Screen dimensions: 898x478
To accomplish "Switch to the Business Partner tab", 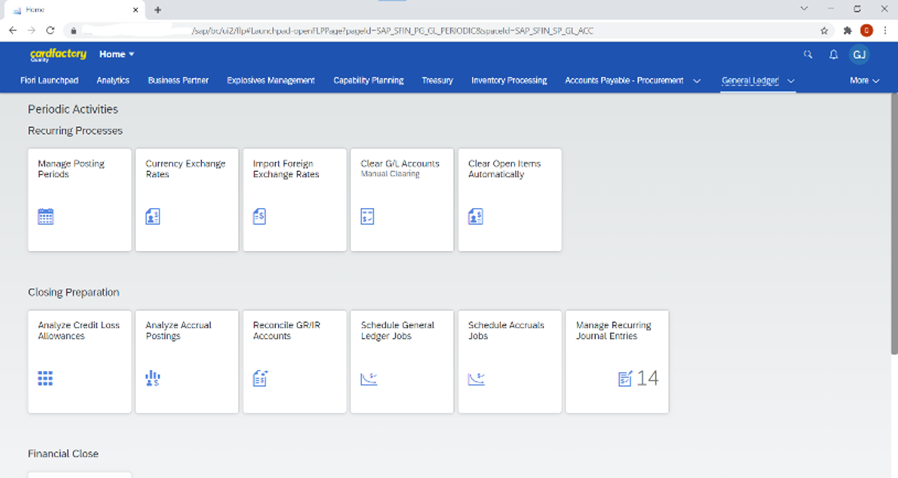I will click(178, 81).
